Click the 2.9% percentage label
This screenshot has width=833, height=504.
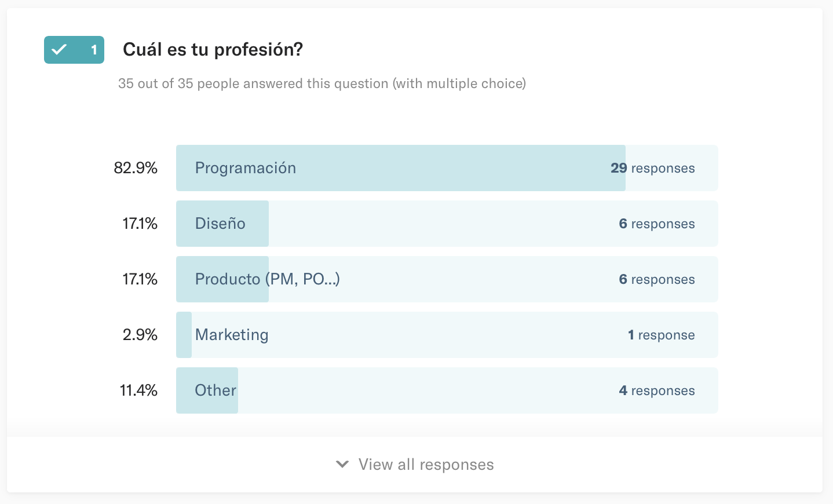click(x=140, y=335)
